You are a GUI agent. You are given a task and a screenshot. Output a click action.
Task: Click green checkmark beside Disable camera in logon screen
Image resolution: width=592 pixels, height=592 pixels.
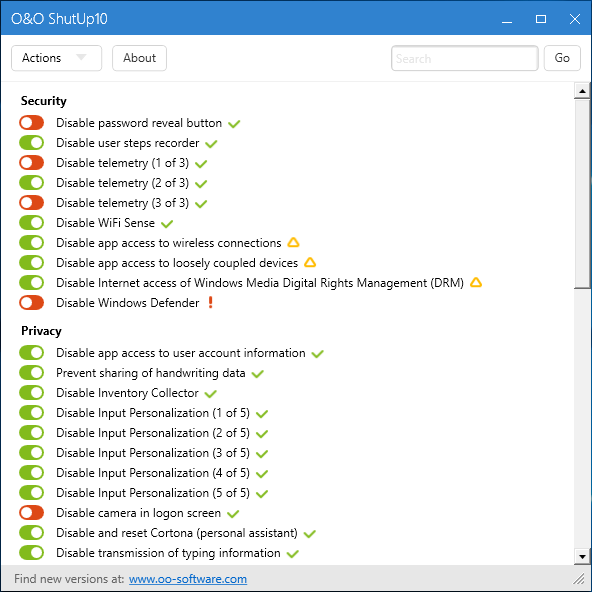pyautogui.click(x=233, y=513)
